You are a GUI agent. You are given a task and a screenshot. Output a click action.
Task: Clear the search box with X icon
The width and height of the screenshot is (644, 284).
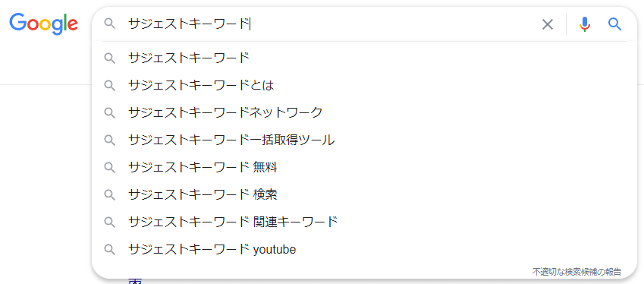[548, 24]
